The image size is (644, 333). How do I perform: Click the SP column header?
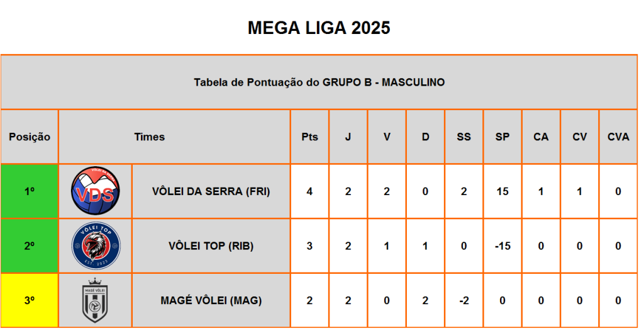(502, 137)
